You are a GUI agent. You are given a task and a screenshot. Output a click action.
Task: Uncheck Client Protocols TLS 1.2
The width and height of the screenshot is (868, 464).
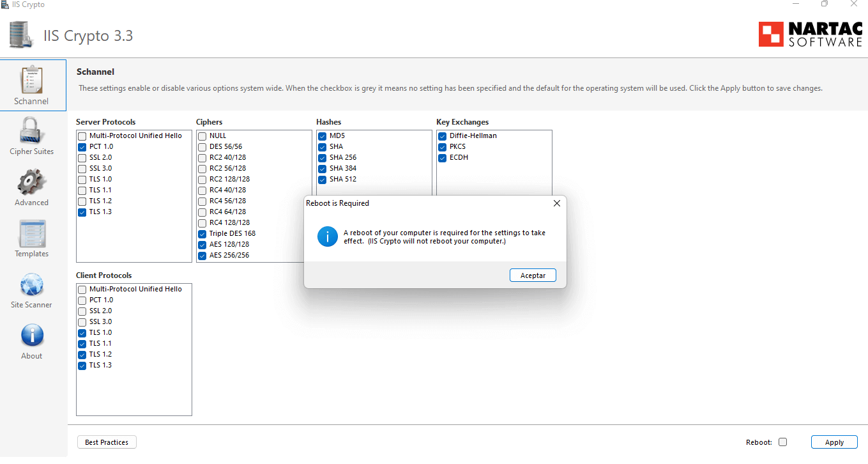tap(82, 355)
